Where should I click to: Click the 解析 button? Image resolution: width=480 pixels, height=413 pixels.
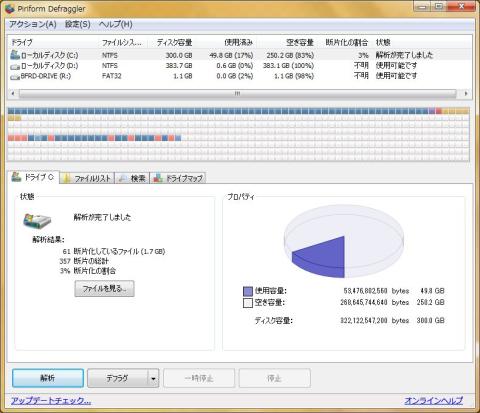48,378
